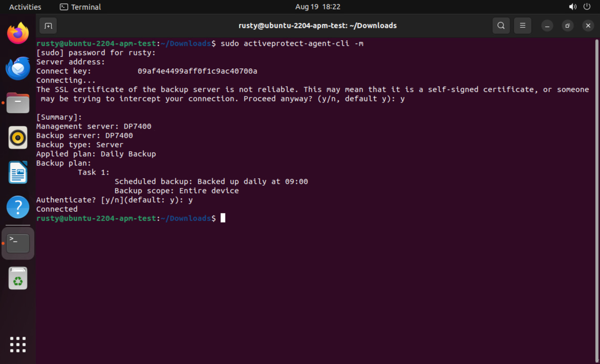Launch Rhythmbox music player
The width and height of the screenshot is (600, 364).
click(18, 137)
